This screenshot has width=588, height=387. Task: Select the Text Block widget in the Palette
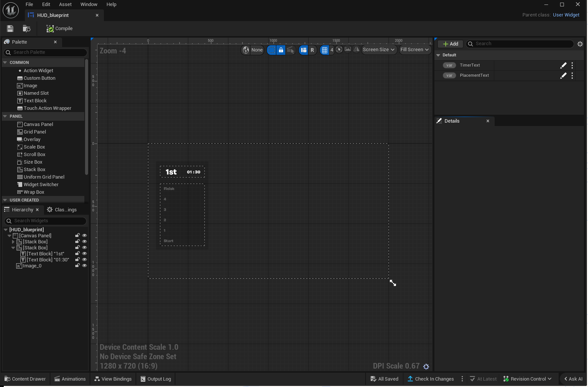[x=35, y=100]
